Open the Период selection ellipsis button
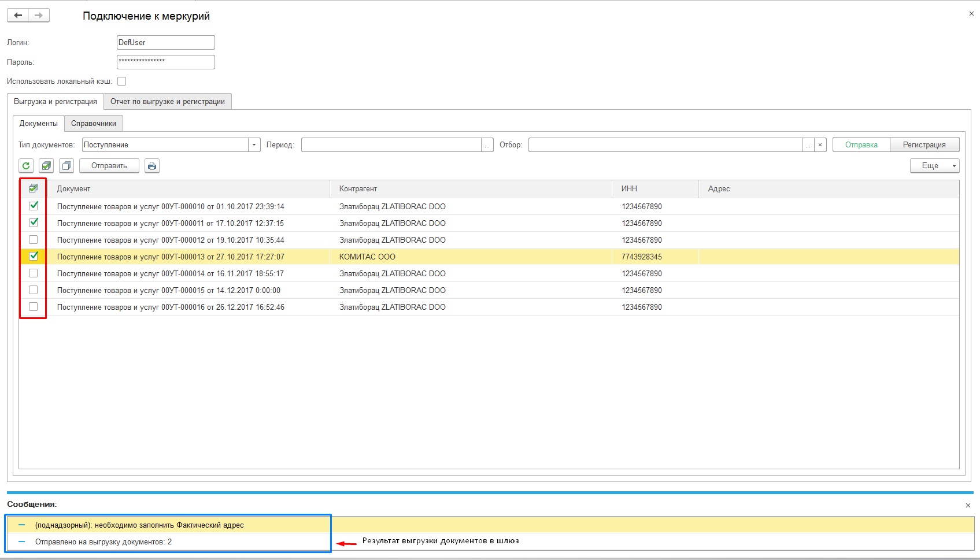 487,145
